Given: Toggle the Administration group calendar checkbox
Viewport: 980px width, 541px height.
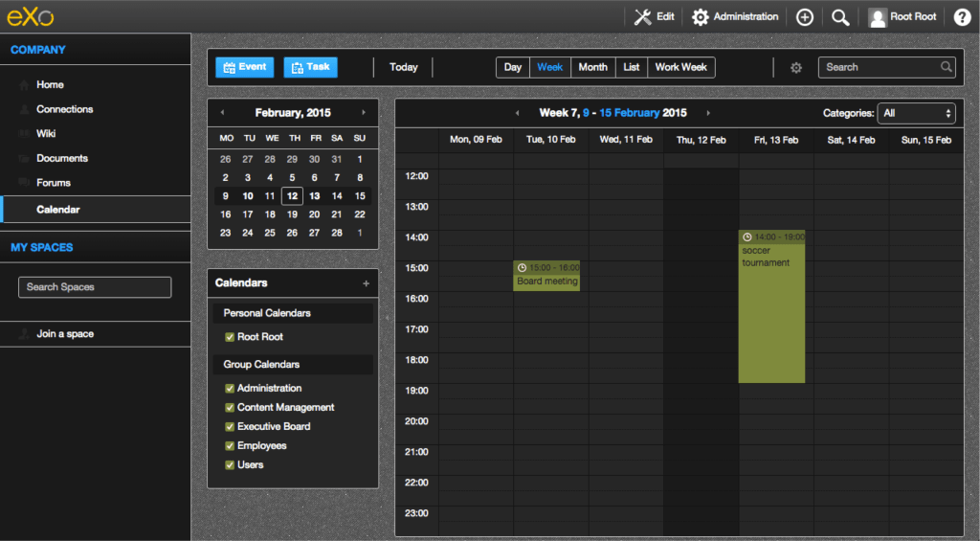Looking at the screenshot, I should coord(230,388).
